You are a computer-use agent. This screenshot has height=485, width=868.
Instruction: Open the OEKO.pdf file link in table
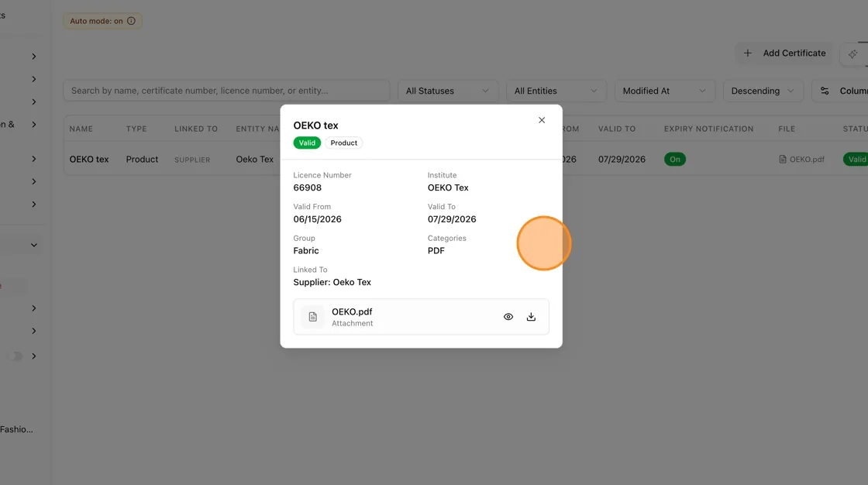[801, 160]
